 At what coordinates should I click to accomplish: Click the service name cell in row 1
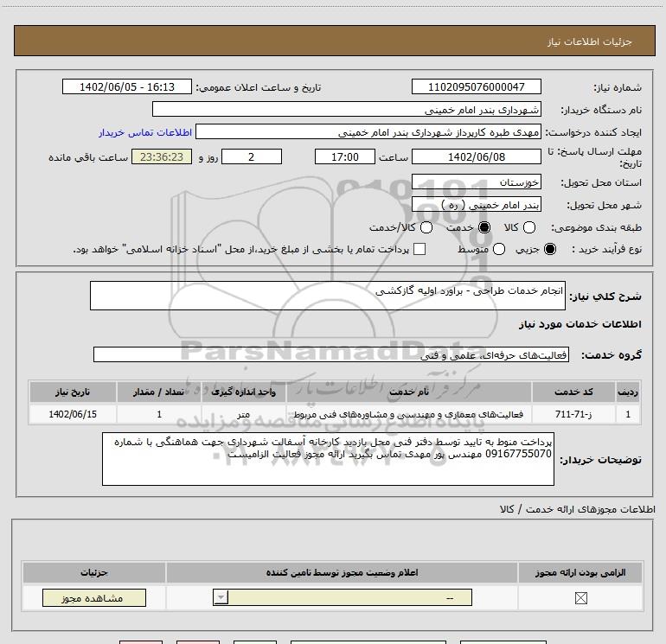409,414
